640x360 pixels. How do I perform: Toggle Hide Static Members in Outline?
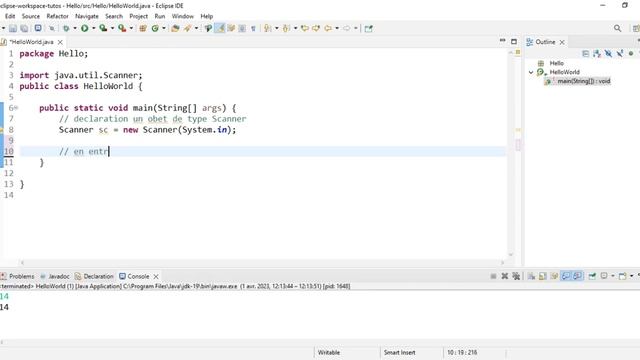(x=620, y=53)
